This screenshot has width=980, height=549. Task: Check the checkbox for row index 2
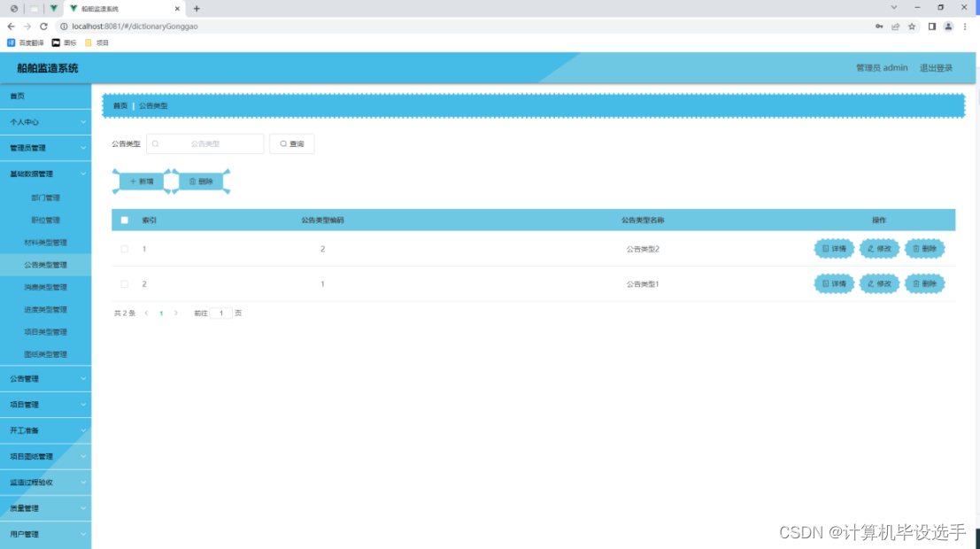click(124, 284)
